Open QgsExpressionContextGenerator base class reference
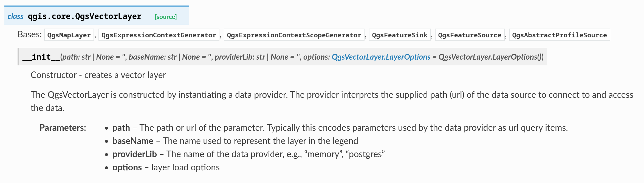The image size is (644, 183). point(159,35)
